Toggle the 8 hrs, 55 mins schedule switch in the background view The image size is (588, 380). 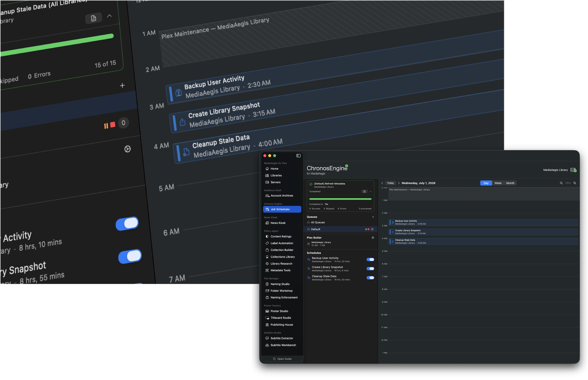130,256
